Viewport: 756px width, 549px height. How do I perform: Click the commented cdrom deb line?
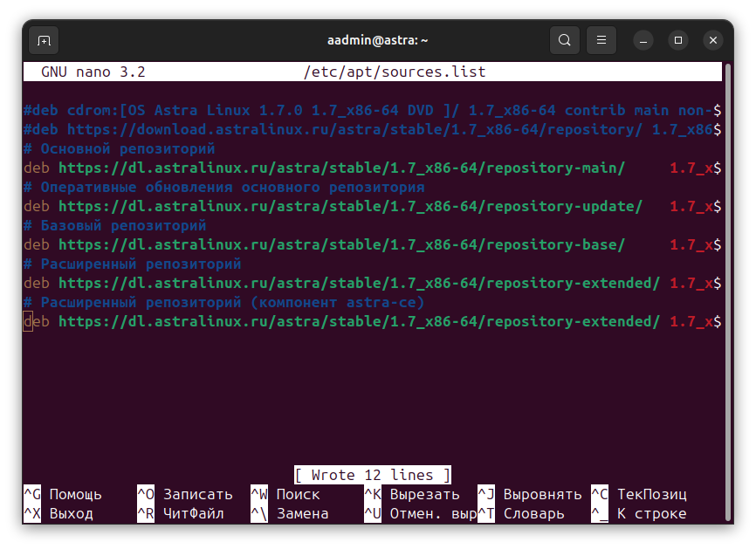click(x=372, y=110)
